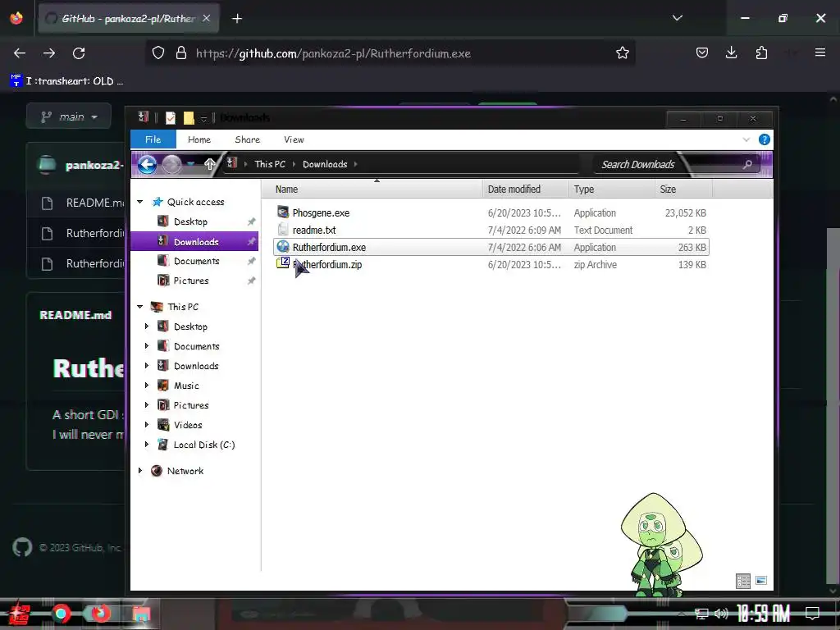Click the properties icon in Explorer title bar
This screenshot has height=630, width=840.
point(171,117)
